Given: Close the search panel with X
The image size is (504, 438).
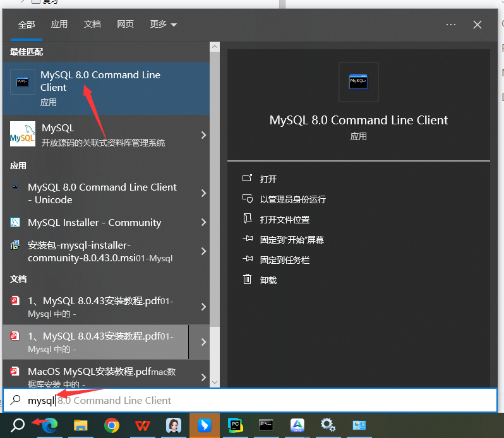Looking at the screenshot, I should tap(477, 25).
